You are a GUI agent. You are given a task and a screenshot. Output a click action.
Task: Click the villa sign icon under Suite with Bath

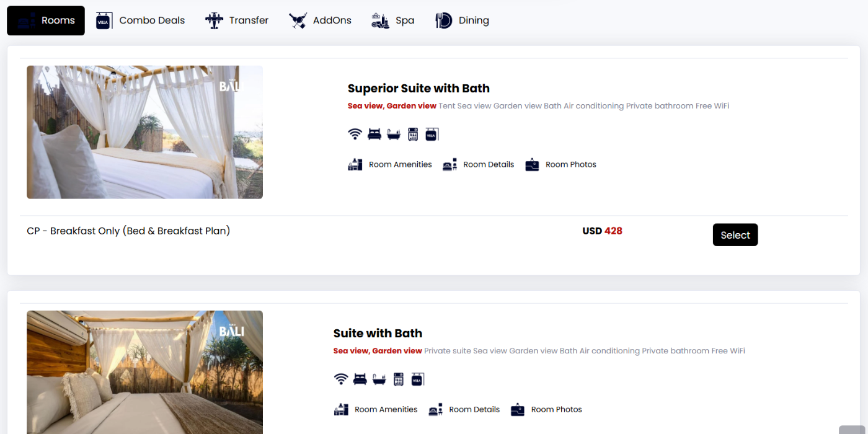click(x=418, y=378)
